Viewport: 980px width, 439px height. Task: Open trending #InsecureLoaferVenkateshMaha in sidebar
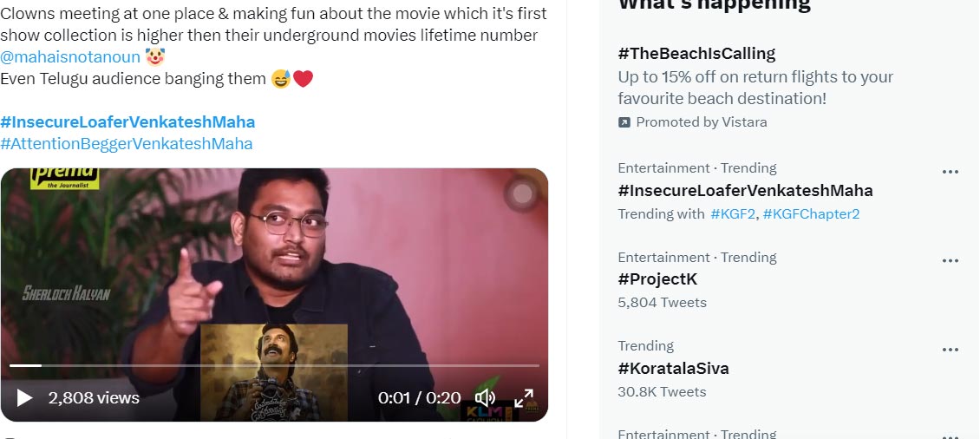pyautogui.click(x=745, y=190)
